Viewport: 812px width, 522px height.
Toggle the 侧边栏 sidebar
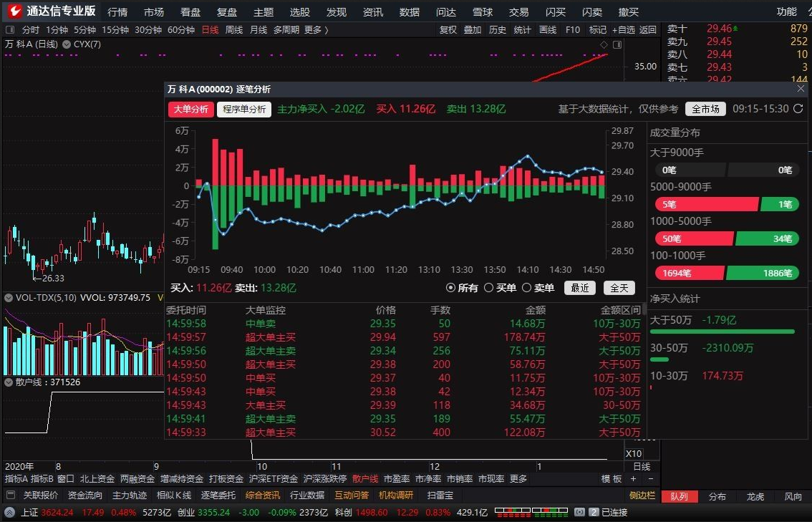642,496
